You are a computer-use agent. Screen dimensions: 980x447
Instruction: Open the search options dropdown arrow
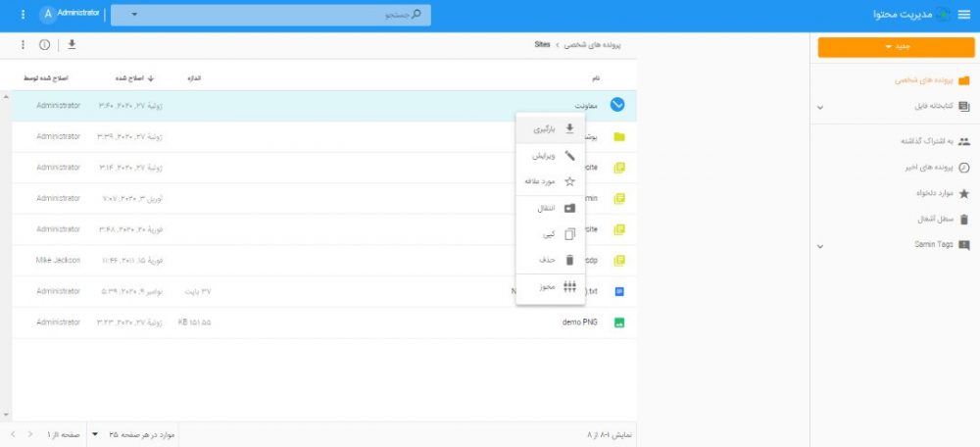[x=133, y=15]
